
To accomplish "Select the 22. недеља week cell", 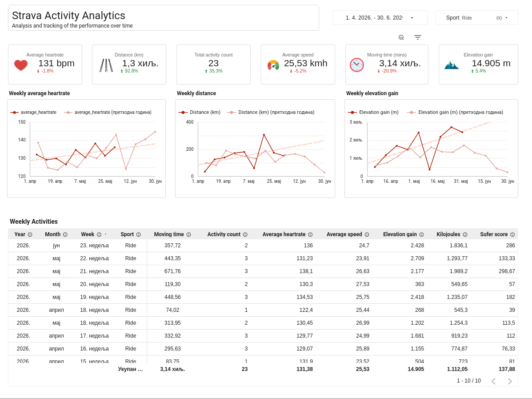I will click(94, 258).
